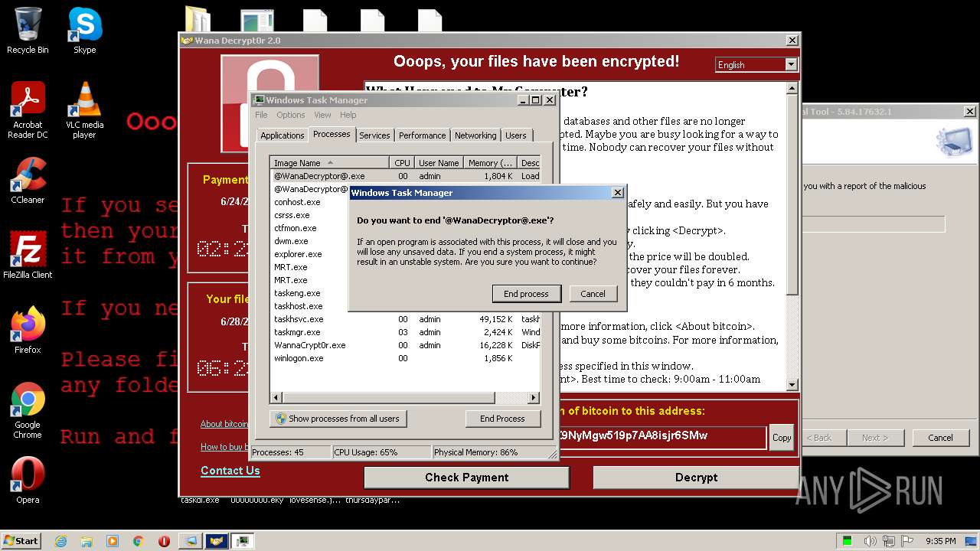Switch to the Networking tab
The width and height of the screenshot is (980, 551).
(475, 135)
